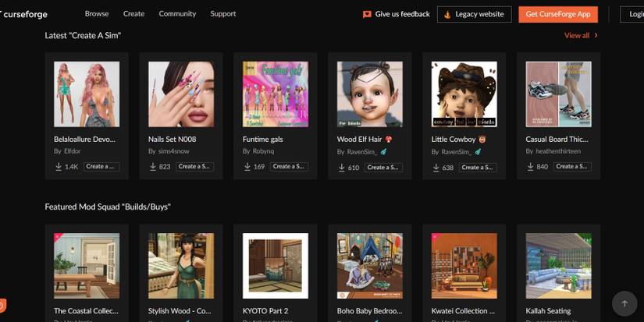Click the feedback speech bubble icon
The image size is (644, 322).
[x=367, y=14]
